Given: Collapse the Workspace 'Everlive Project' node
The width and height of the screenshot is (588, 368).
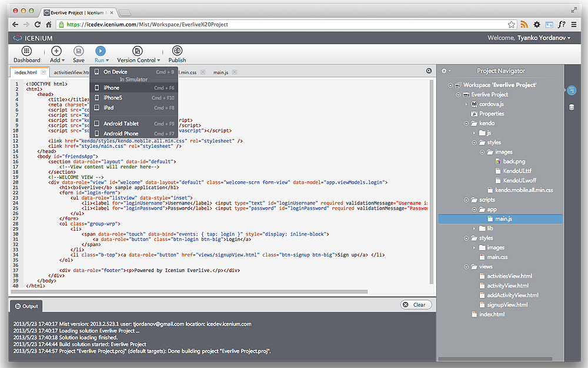Looking at the screenshot, I should pos(450,85).
